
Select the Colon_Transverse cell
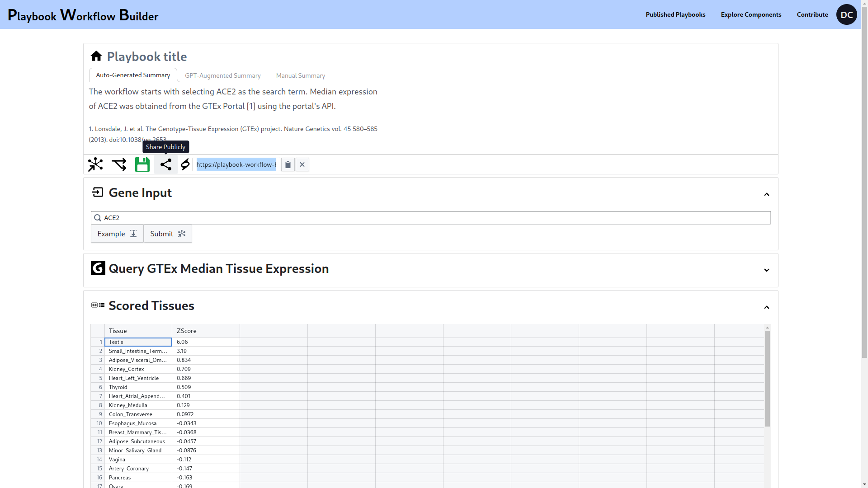(x=138, y=414)
